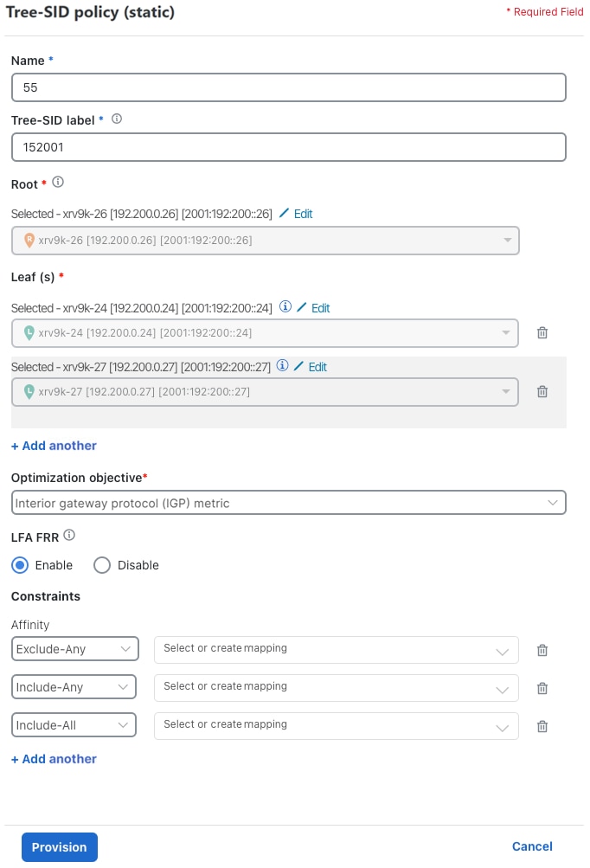The height and width of the screenshot is (868, 590).
Task: Click Cancel to discard the policy
Action: pos(531,846)
